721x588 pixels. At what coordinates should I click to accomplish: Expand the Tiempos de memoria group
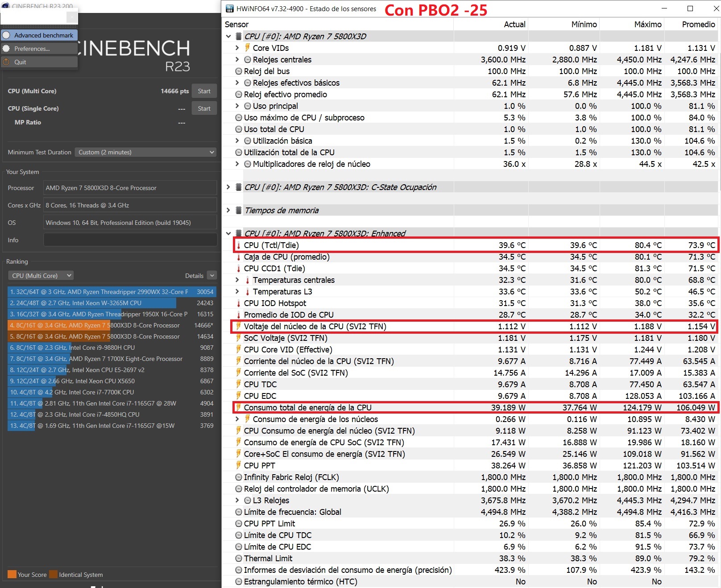[228, 210]
